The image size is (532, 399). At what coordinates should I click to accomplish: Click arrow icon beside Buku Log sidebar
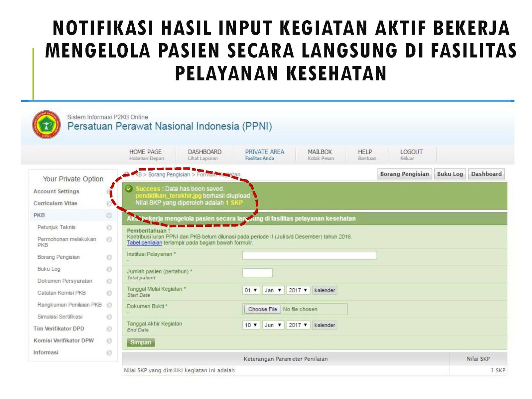(109, 269)
